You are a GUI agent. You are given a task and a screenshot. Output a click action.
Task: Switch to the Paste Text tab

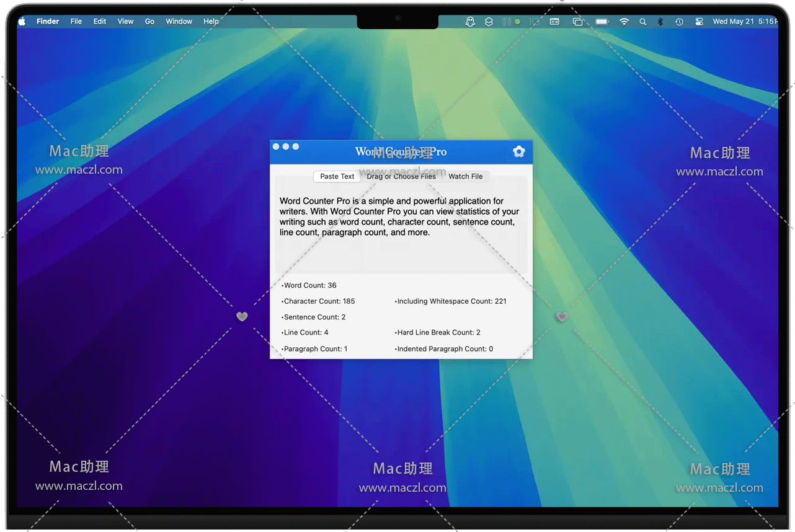(337, 177)
